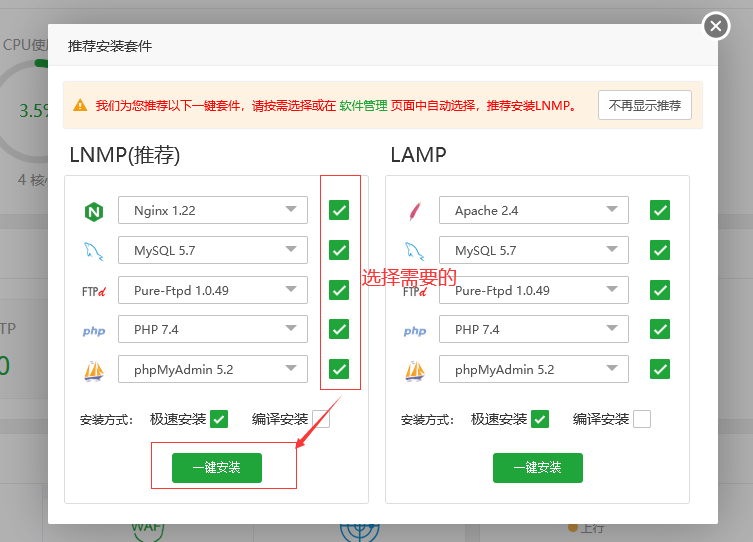Click the phpMyAdmin sailboat icon in LAMP

415,371
